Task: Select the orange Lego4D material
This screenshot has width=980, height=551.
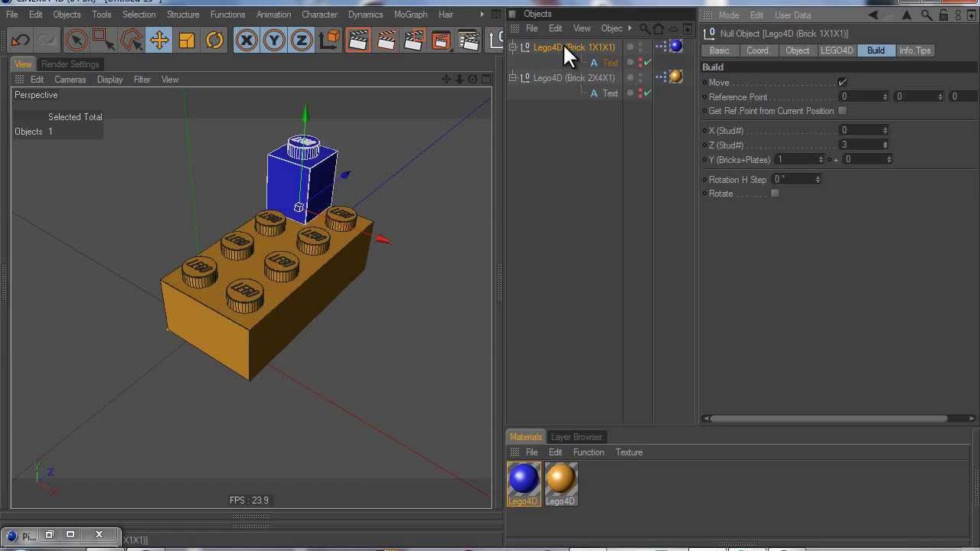Action: [x=560, y=484]
